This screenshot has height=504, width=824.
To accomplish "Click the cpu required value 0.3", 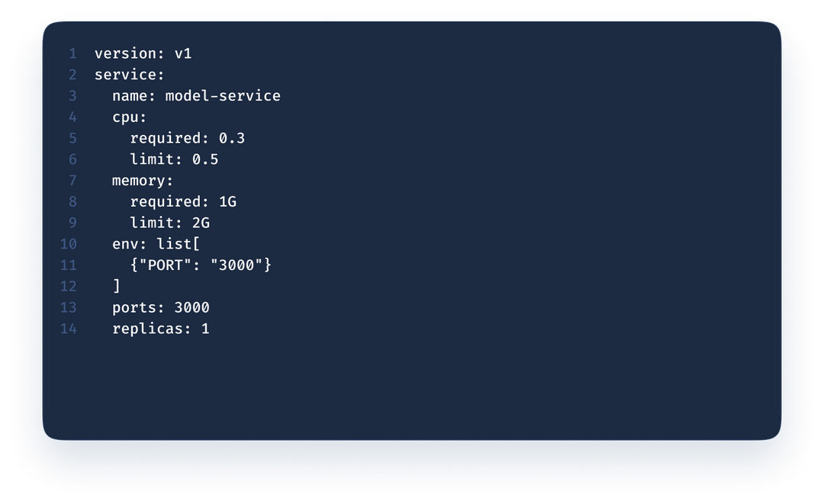I will pyautogui.click(x=232, y=139).
